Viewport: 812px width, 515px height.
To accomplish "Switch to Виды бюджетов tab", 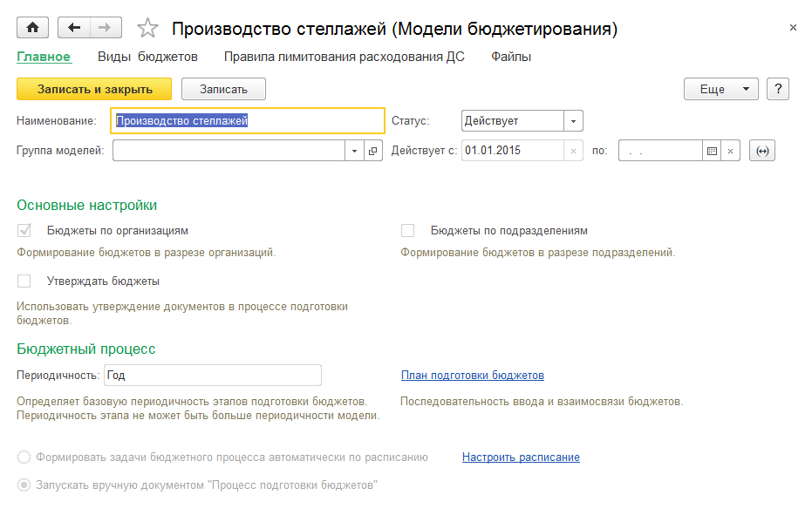I will 147,57.
